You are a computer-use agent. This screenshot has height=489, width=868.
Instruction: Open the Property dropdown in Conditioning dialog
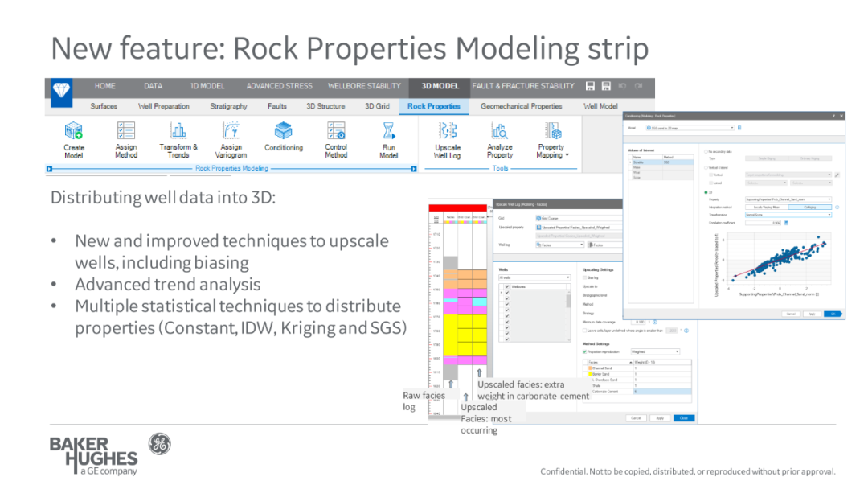pos(788,199)
